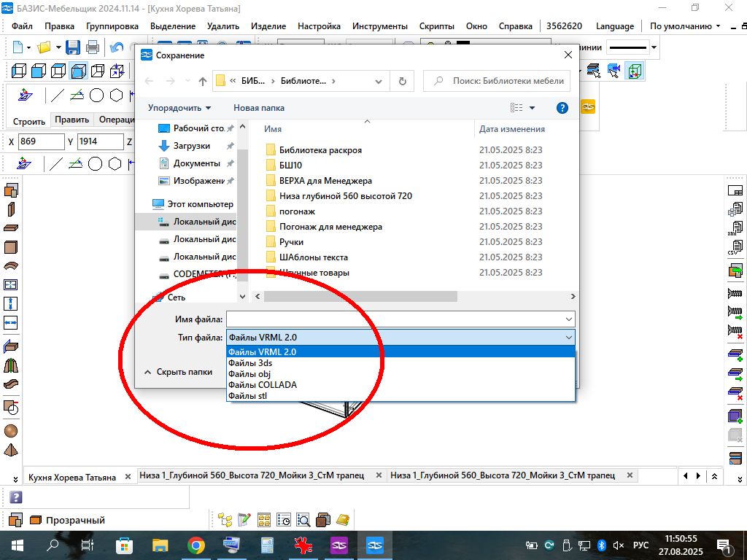Open the Language menu item
This screenshot has width=747, height=560.
[614, 26]
